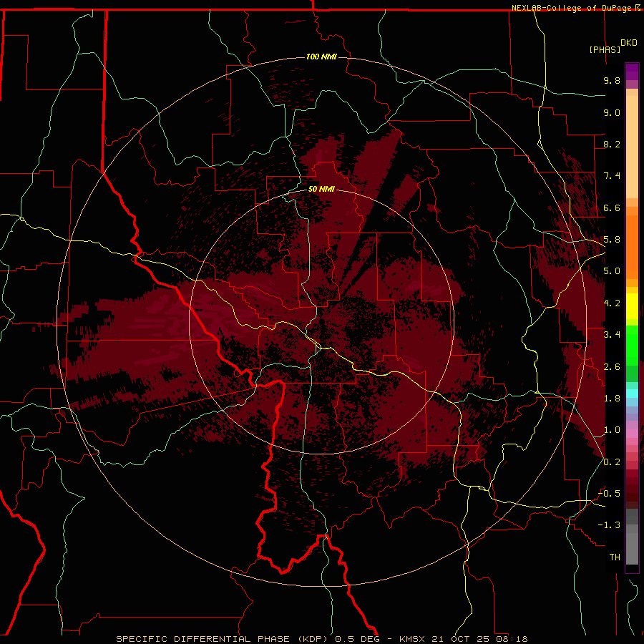Viewport: 644px width, 644px height.
Task: Click the 4.2 value on color scale
Action: [x=612, y=303]
